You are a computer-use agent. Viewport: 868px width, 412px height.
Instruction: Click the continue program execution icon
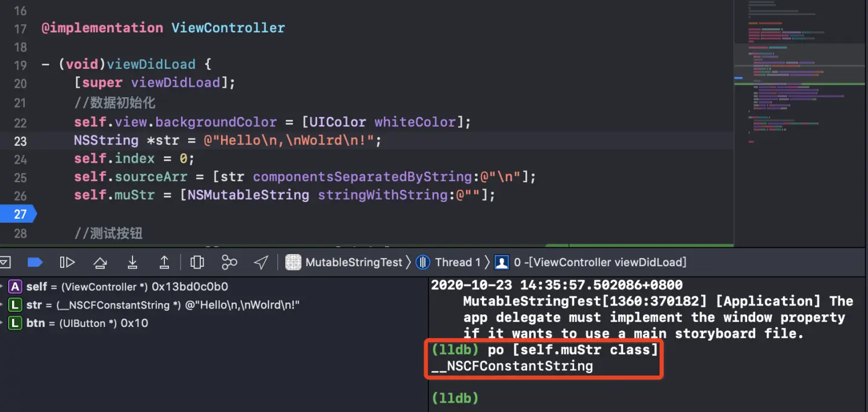pyautogui.click(x=67, y=263)
